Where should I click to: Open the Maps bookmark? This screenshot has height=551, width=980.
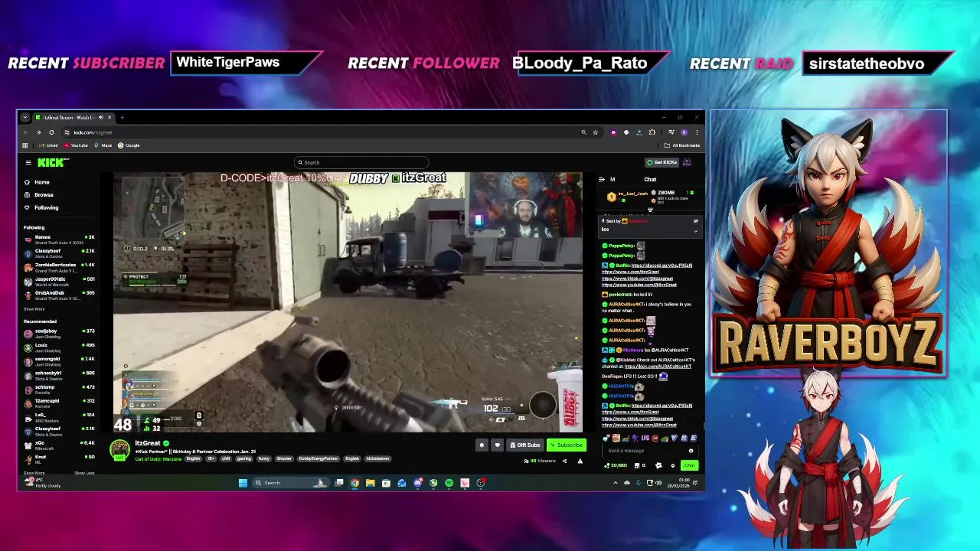tap(104, 145)
